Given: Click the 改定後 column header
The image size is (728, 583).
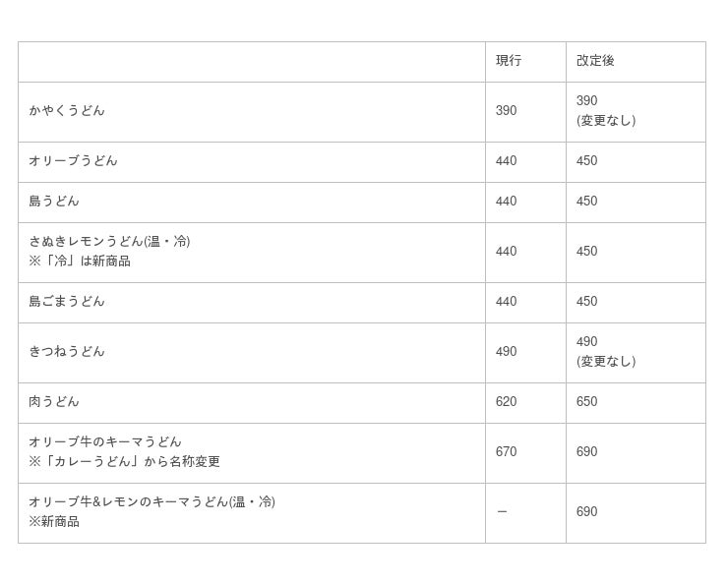Looking at the screenshot, I should [595, 61].
